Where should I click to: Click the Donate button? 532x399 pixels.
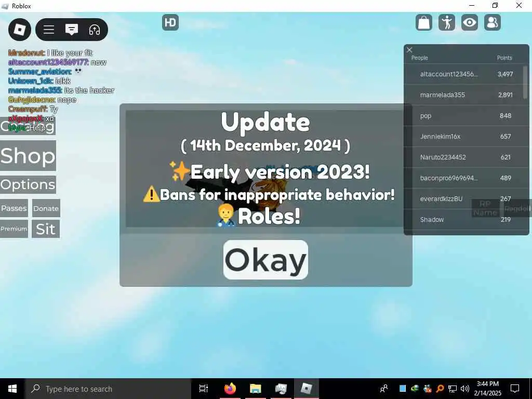(x=46, y=208)
